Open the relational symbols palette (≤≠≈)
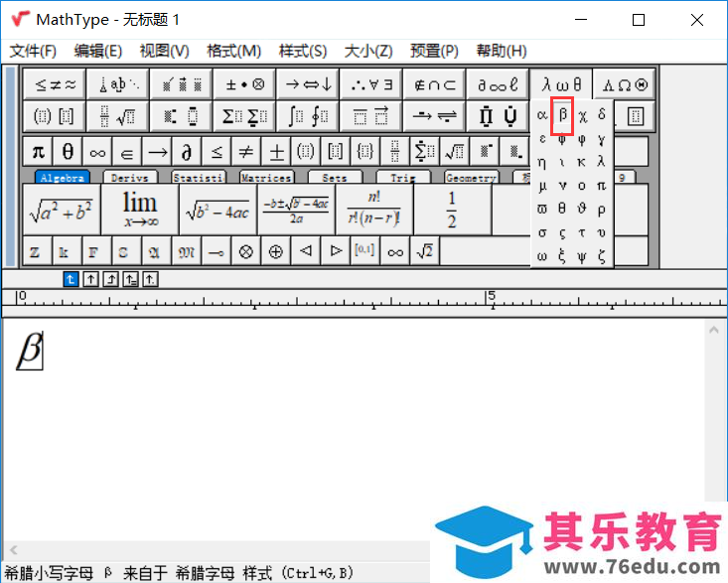The width and height of the screenshot is (728, 583). 54,84
